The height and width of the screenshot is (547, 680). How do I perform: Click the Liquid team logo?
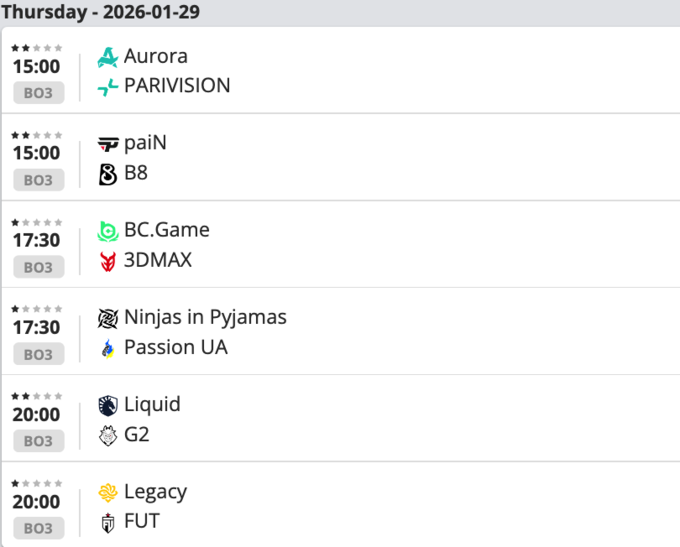108,405
